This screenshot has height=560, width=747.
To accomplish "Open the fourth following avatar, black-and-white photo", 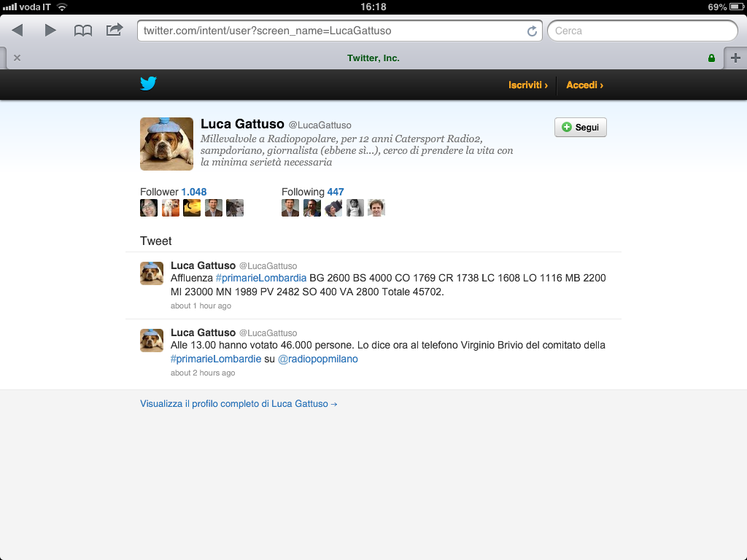I will click(x=355, y=208).
